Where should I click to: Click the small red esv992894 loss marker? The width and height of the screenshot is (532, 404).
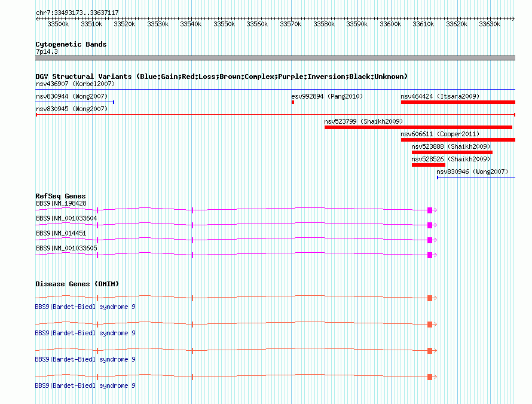[x=293, y=102]
